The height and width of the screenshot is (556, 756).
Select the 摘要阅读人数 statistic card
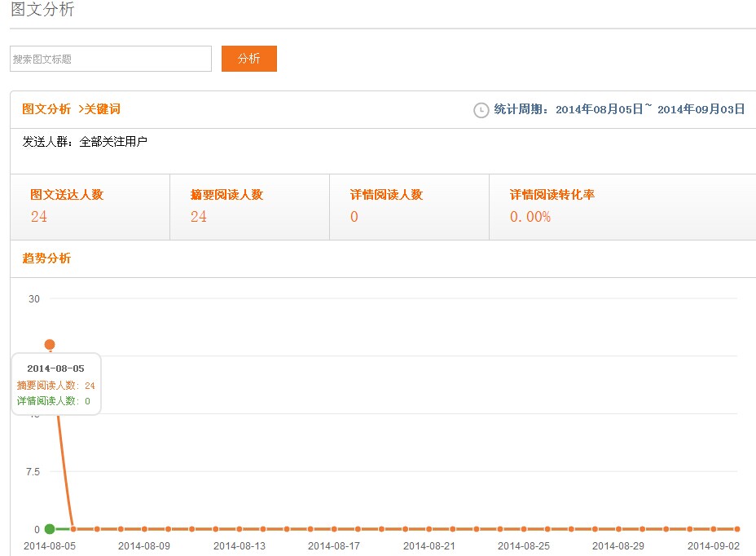249,206
